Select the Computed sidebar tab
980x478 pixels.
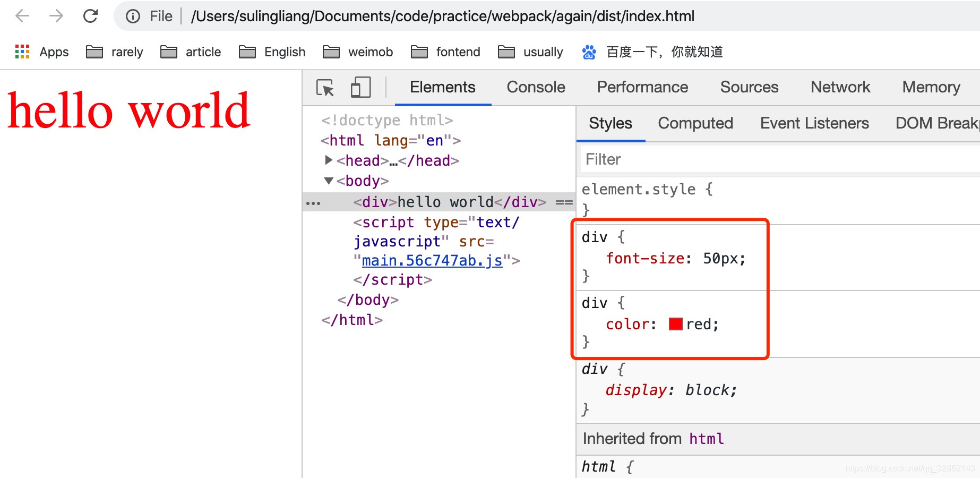tap(695, 123)
